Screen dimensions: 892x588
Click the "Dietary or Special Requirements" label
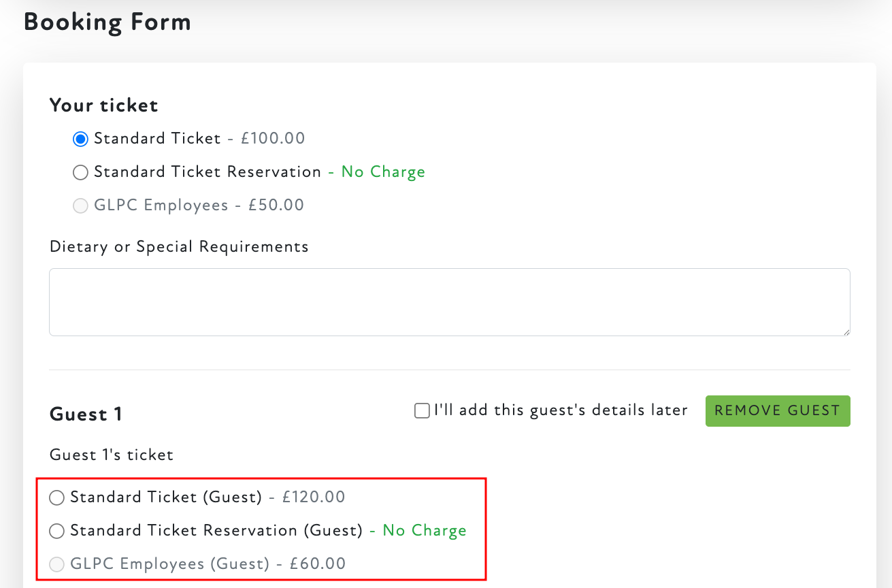(x=179, y=246)
